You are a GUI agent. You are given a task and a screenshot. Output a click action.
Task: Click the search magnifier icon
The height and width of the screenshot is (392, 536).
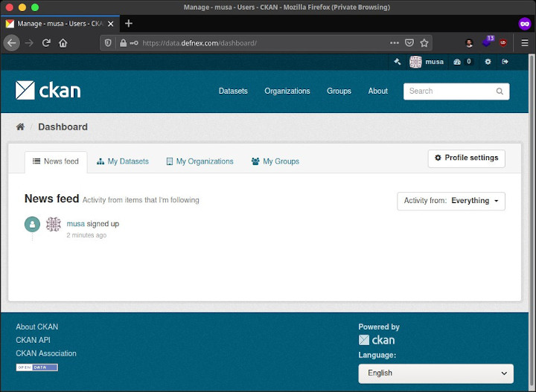500,91
